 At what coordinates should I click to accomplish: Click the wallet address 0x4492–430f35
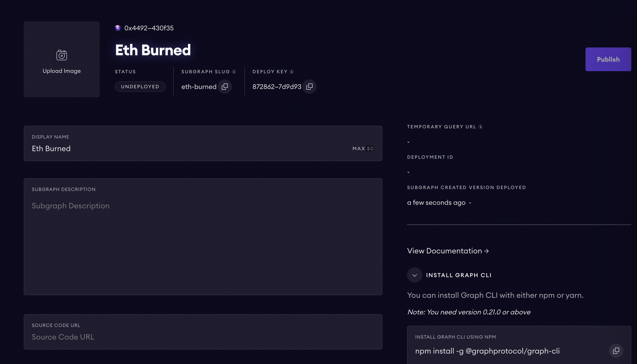coord(149,28)
